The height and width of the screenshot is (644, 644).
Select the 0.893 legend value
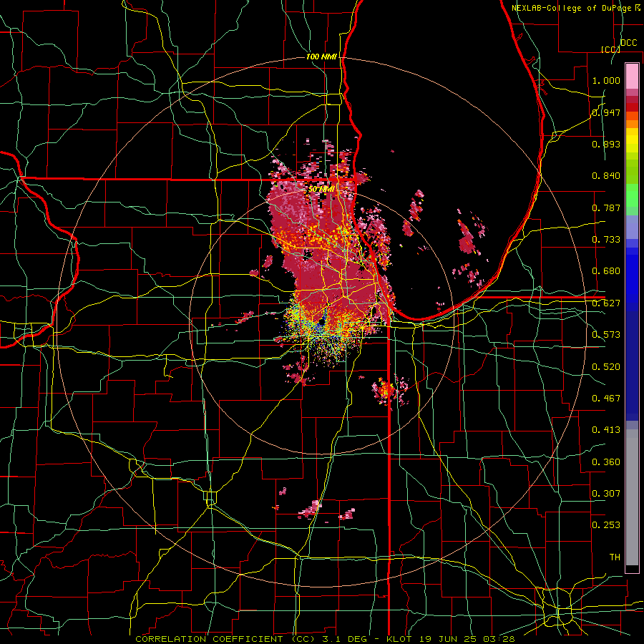606,144
